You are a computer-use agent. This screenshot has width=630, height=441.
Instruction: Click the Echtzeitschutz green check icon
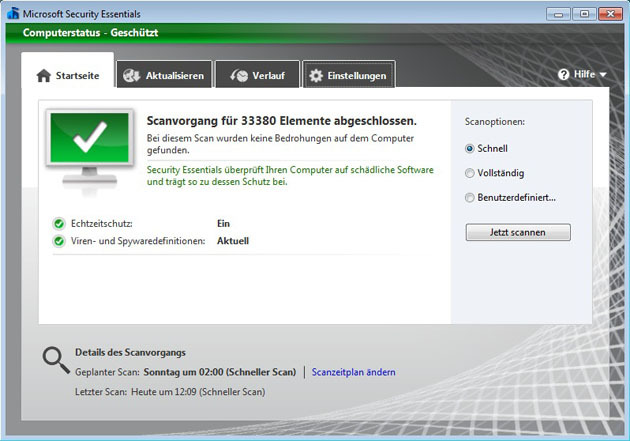59,224
